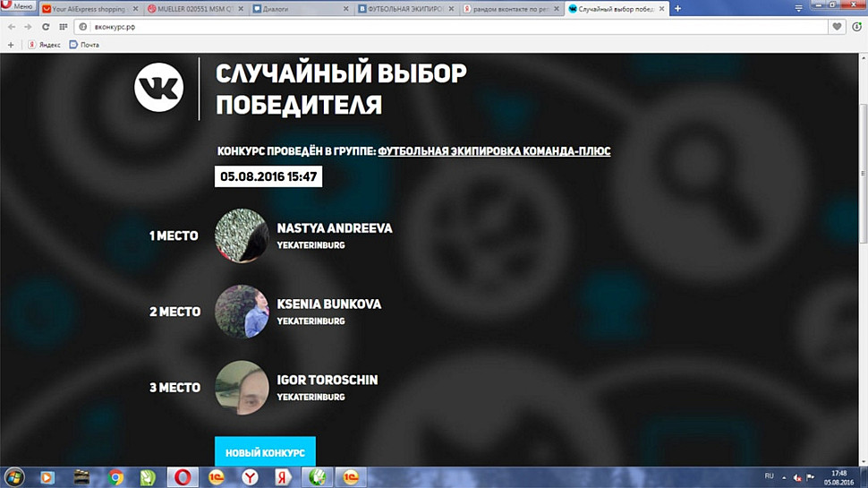Image resolution: width=868 pixels, height=488 pixels.
Task: Open the ФУТБОЛЬНАЯ ЭКИПИРОВКА КОМАНДА-ПЛЮС group link
Action: click(x=494, y=151)
